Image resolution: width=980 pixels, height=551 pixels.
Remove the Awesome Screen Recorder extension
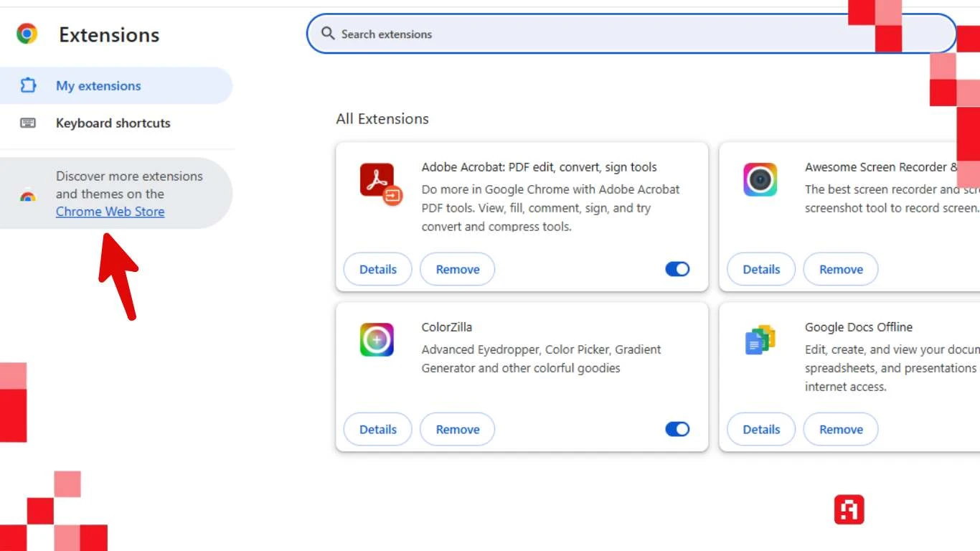(840, 270)
